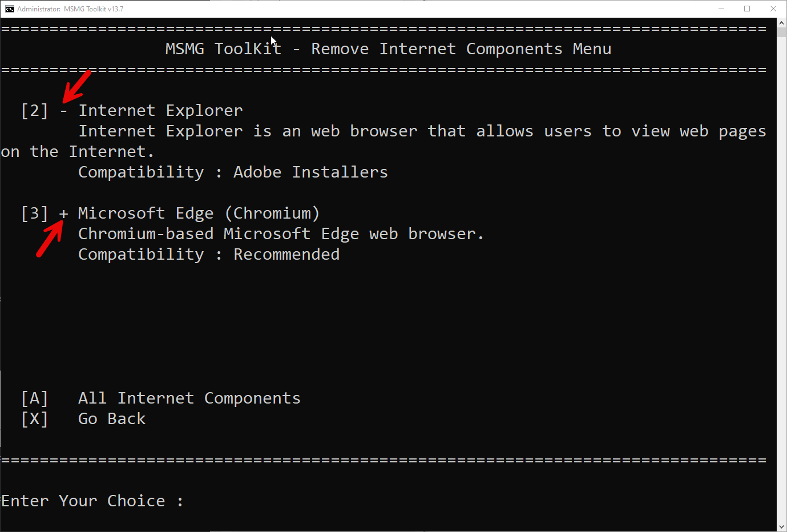Click the '[2]' option number
The height and width of the screenshot is (532, 787).
pos(34,110)
